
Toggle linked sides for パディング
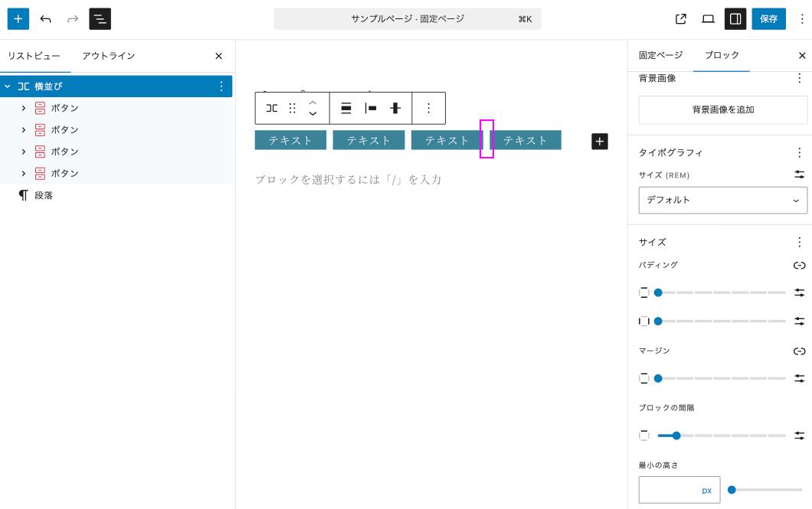pyautogui.click(x=799, y=266)
